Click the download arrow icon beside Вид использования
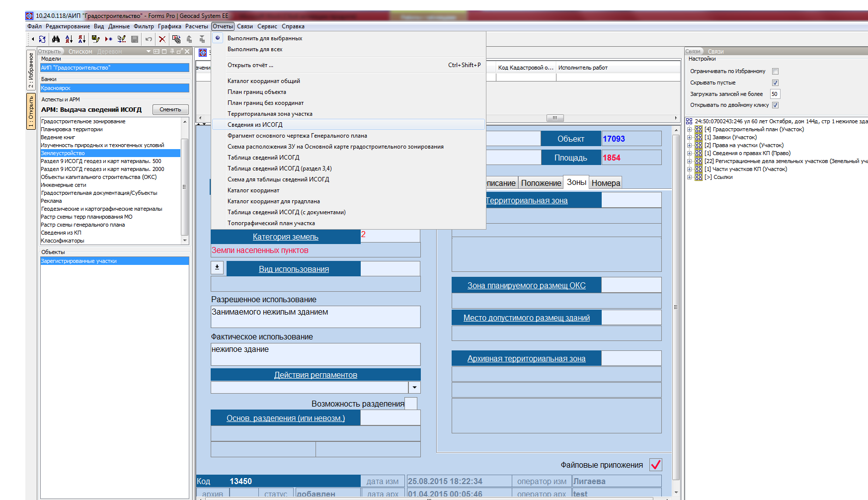Viewport: 868px width, 500px height. (x=217, y=268)
